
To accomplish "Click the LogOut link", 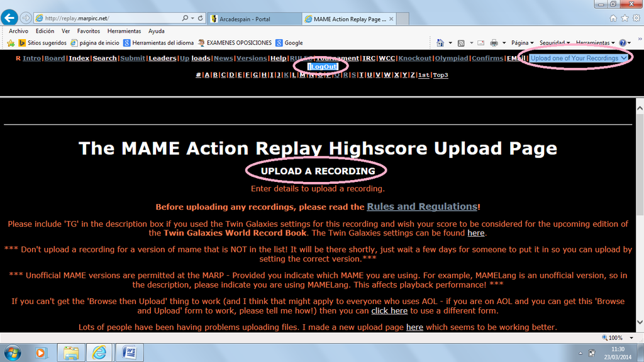I will click(324, 67).
